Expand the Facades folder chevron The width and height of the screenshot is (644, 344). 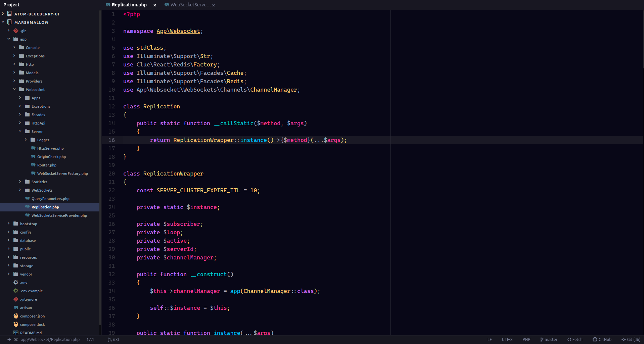tap(20, 114)
